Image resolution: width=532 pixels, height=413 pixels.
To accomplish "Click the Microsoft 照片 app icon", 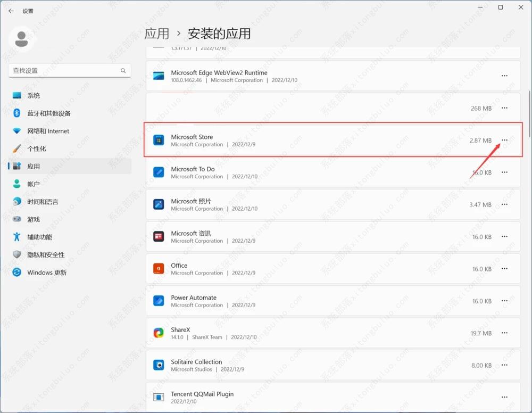I will click(x=159, y=204).
